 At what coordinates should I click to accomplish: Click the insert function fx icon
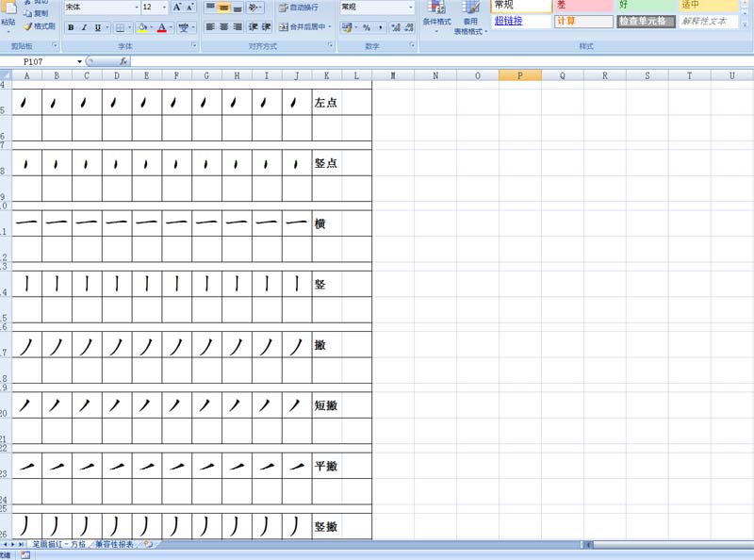click(123, 61)
